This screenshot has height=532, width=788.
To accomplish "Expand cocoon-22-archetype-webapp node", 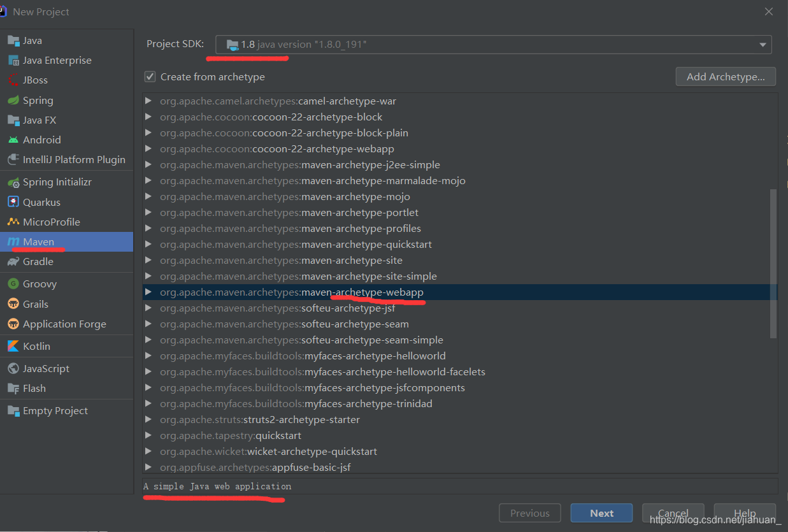I will click(x=148, y=149).
